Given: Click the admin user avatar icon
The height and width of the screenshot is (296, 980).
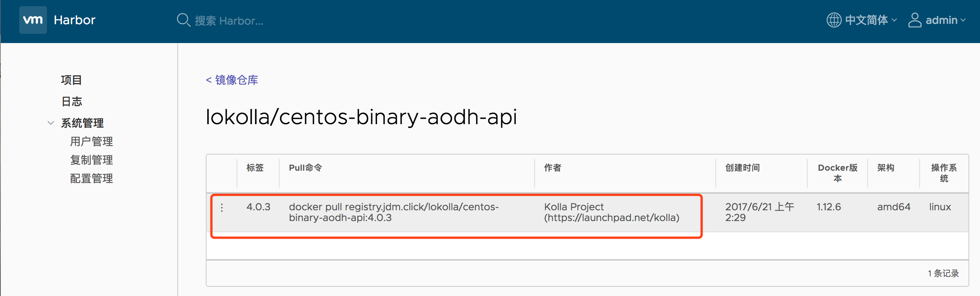Looking at the screenshot, I should point(915,20).
